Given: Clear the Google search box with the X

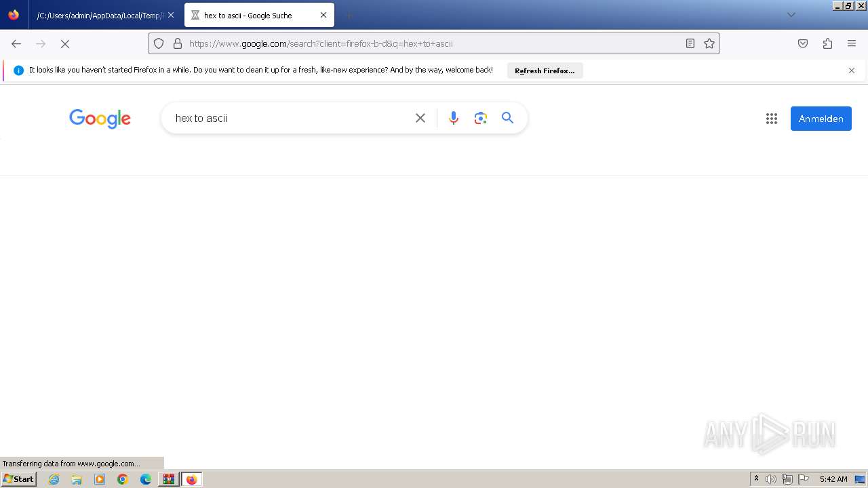Looking at the screenshot, I should pos(420,118).
